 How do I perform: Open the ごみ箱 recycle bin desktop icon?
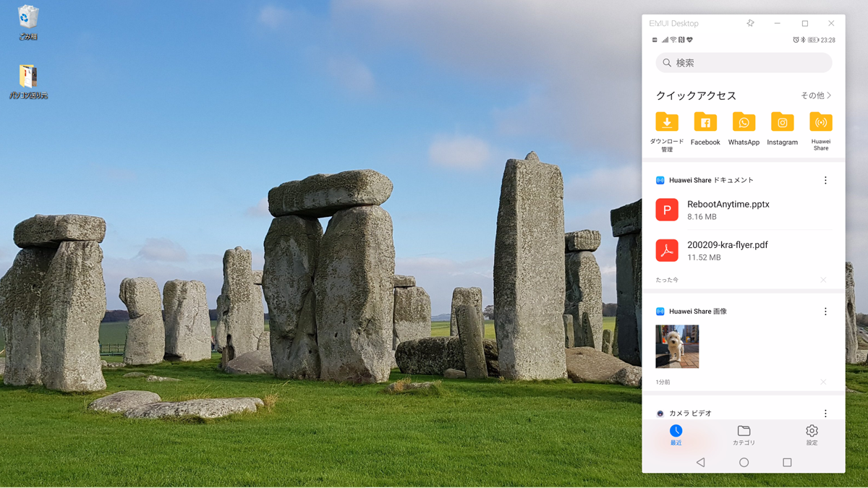(x=28, y=23)
